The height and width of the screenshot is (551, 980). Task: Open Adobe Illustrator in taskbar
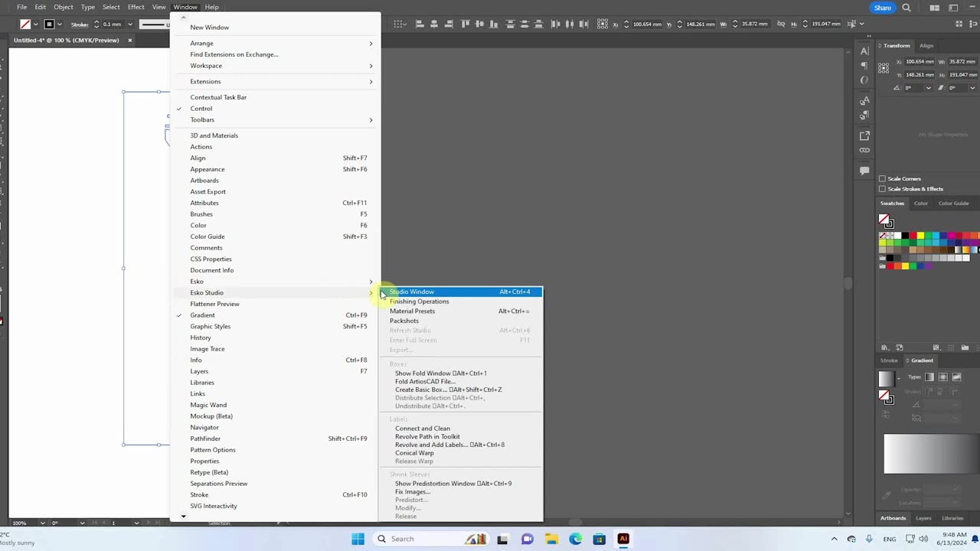(x=623, y=539)
